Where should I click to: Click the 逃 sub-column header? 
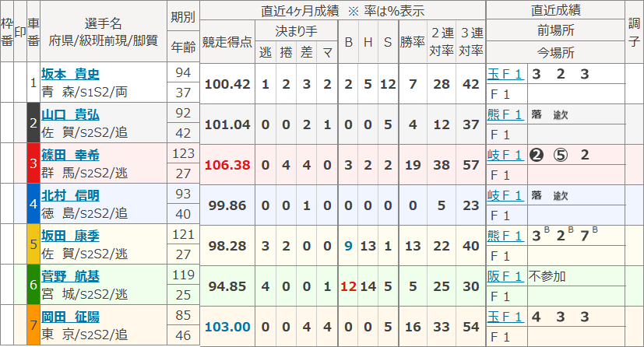tap(266, 52)
